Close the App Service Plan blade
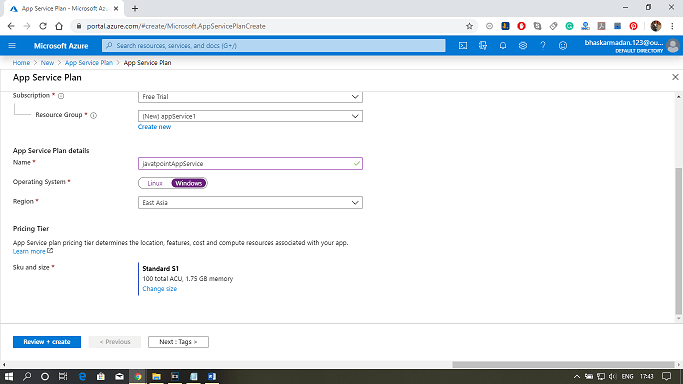Viewport: 683px width, 384px height. [x=675, y=77]
